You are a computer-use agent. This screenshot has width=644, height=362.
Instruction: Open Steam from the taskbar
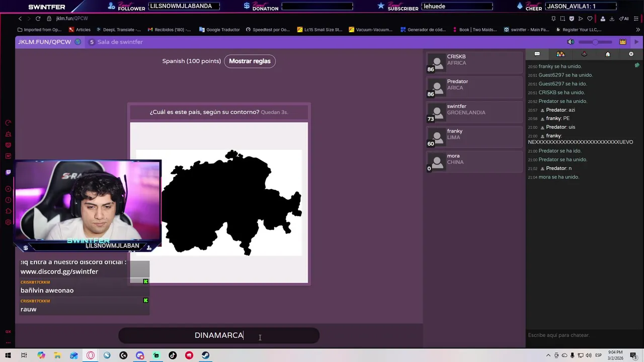205,355
